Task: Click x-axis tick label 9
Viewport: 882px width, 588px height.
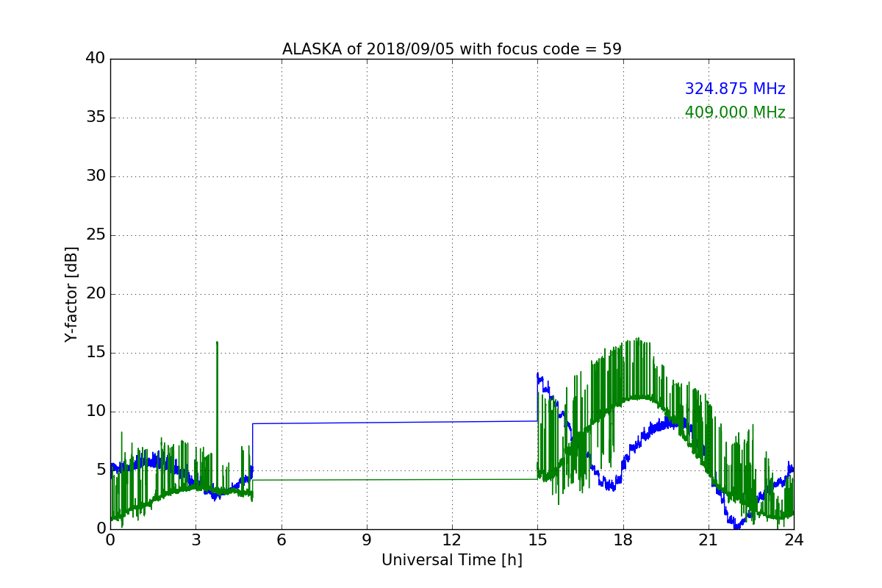Action: point(367,539)
